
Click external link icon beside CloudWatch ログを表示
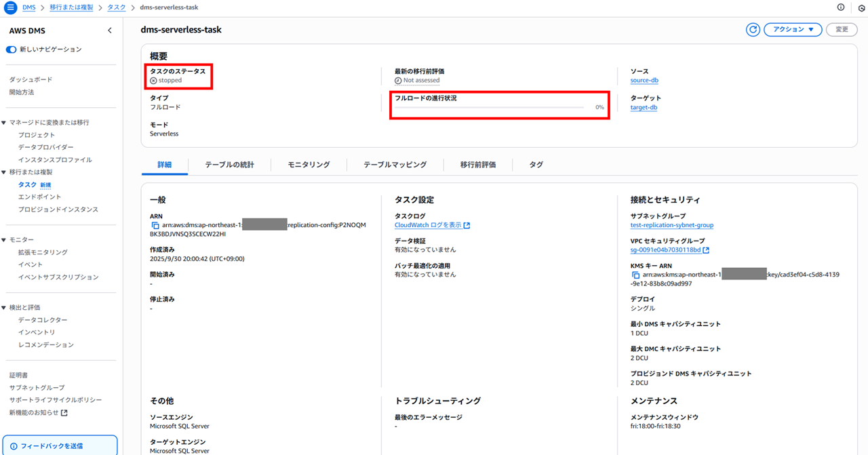[x=467, y=225]
